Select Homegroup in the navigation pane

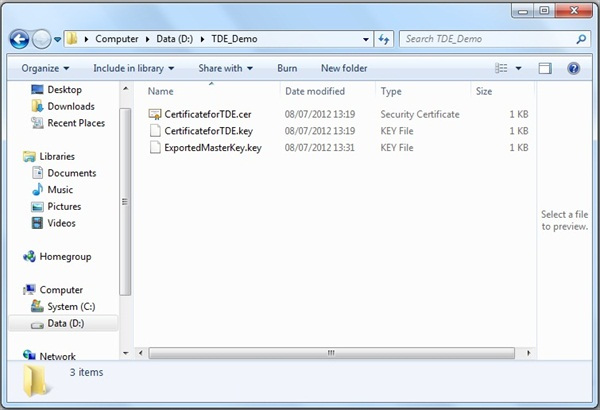click(65, 257)
